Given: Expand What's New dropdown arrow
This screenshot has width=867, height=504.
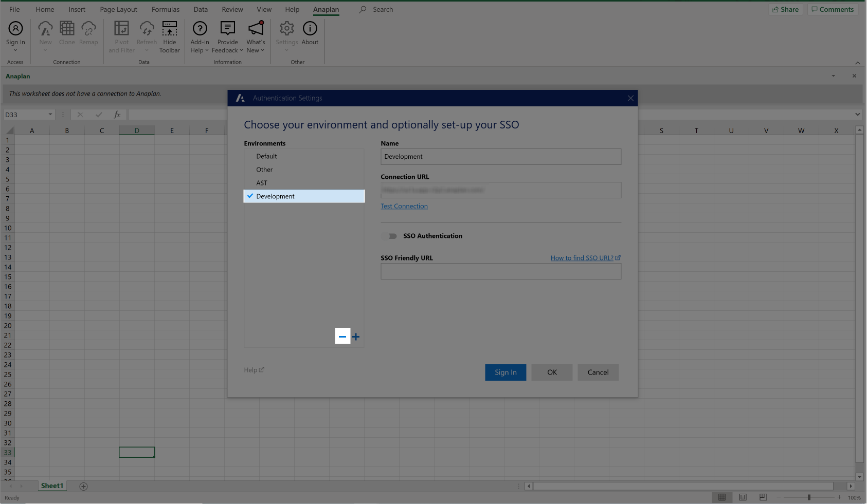Looking at the screenshot, I should pos(262,50).
